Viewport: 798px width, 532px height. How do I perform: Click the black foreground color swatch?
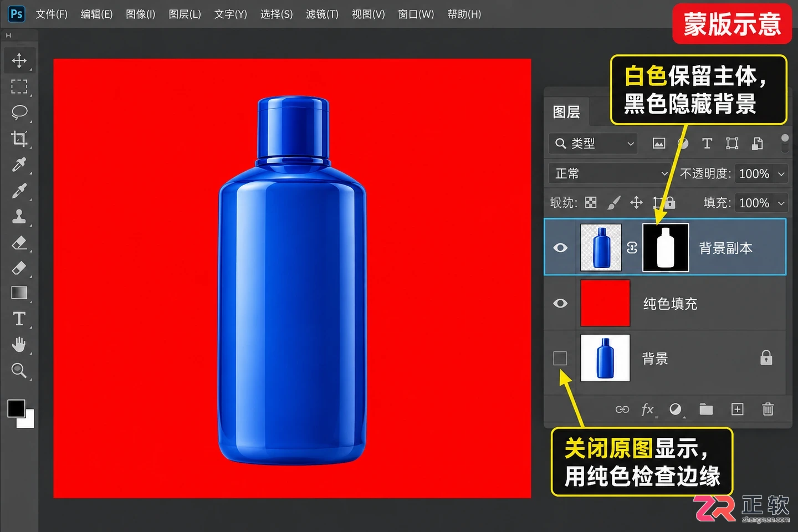(x=16, y=408)
